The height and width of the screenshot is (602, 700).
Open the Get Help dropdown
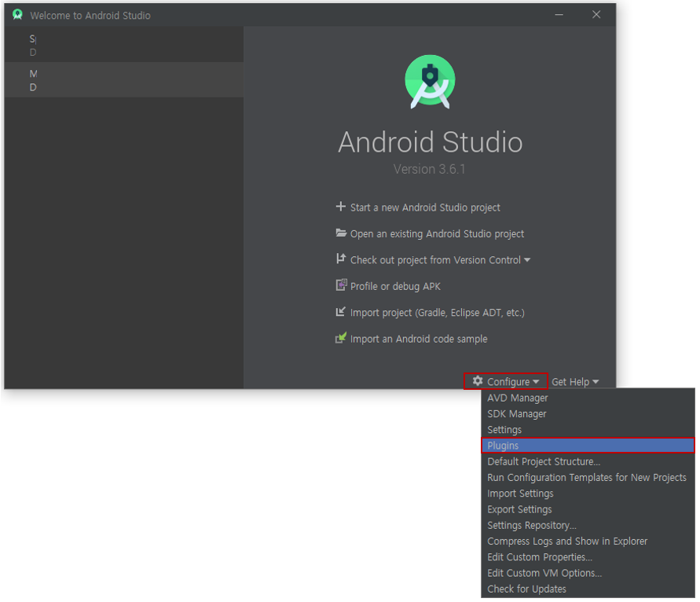[x=575, y=382]
